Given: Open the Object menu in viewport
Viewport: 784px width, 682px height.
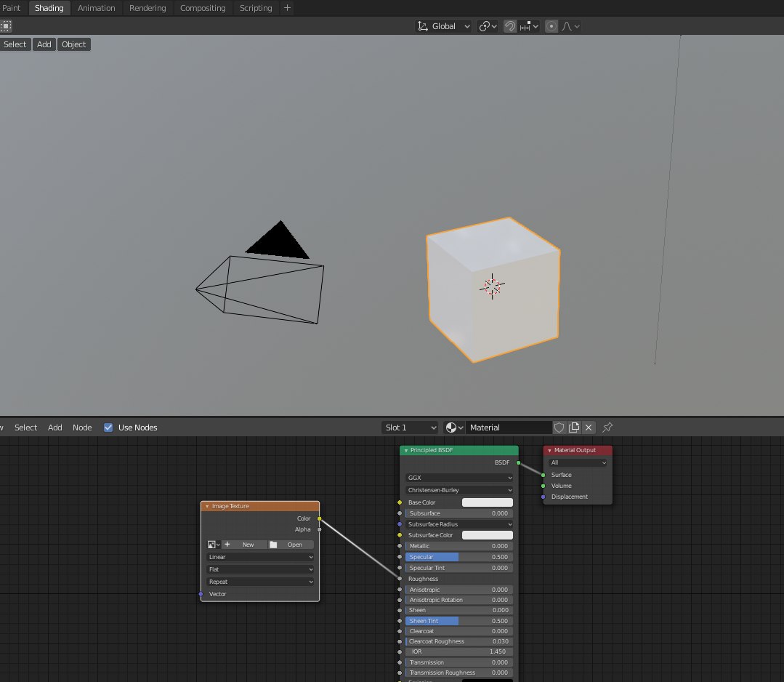Looking at the screenshot, I should pyautogui.click(x=73, y=44).
